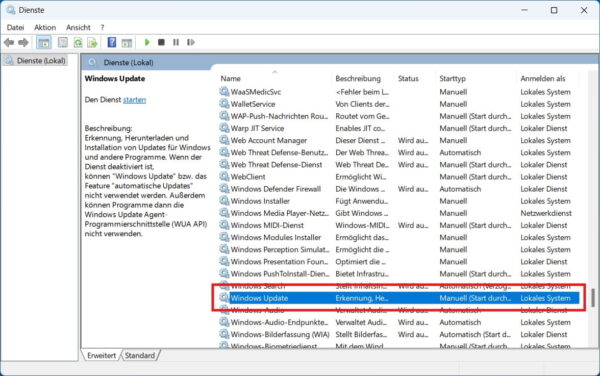The height and width of the screenshot is (376, 600).
Task: Select the gear icon of Windows MIDI-Dienst
Action: [224, 225]
